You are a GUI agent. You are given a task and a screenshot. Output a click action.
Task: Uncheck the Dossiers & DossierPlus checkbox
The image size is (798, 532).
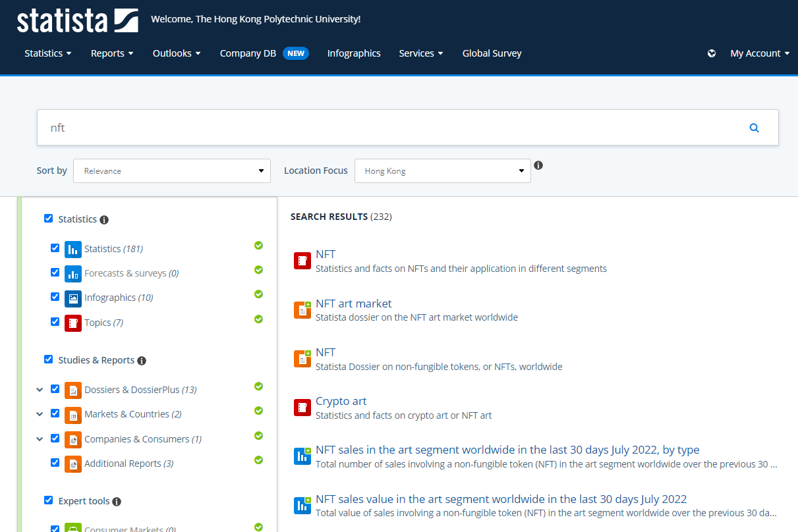pyautogui.click(x=55, y=389)
